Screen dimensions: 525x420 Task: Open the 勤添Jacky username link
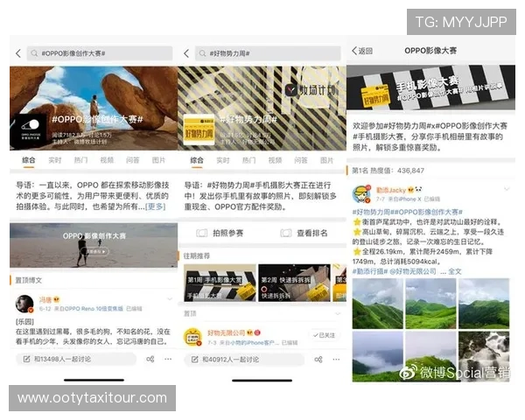click(391, 190)
